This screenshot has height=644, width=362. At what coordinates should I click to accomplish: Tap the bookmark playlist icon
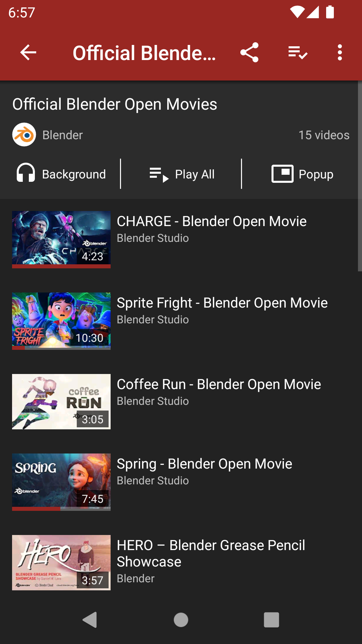298,53
